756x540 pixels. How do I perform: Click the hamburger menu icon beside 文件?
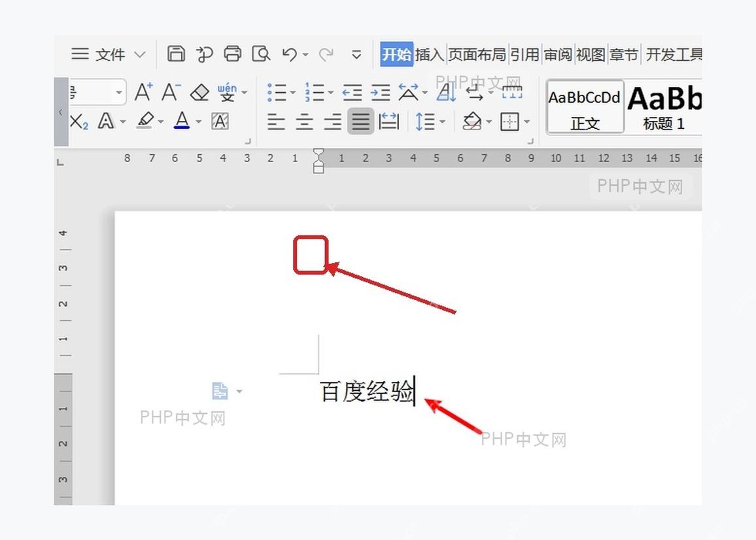click(x=80, y=54)
